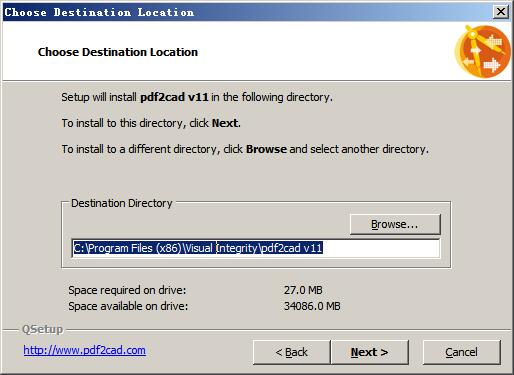Open the http://www.pdf2cad.com link
The image size is (514, 375).
pos(84,350)
